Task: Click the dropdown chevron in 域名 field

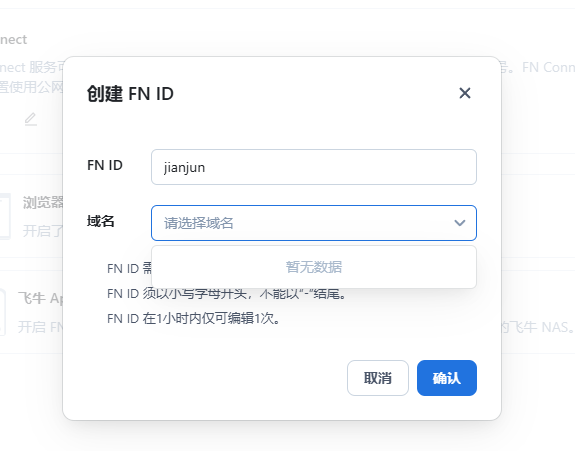Action: (x=459, y=223)
